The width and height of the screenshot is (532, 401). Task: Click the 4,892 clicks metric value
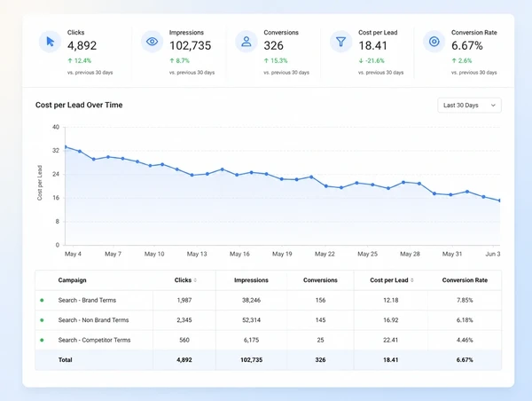click(x=82, y=45)
